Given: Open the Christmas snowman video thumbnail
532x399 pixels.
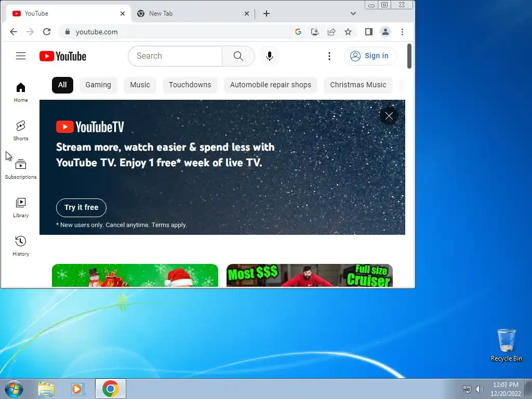Looking at the screenshot, I should [135, 275].
